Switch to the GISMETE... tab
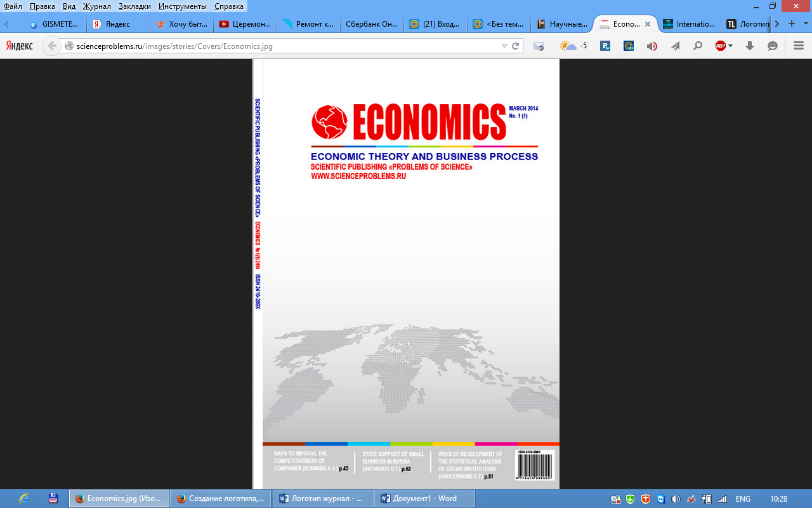 54,24
